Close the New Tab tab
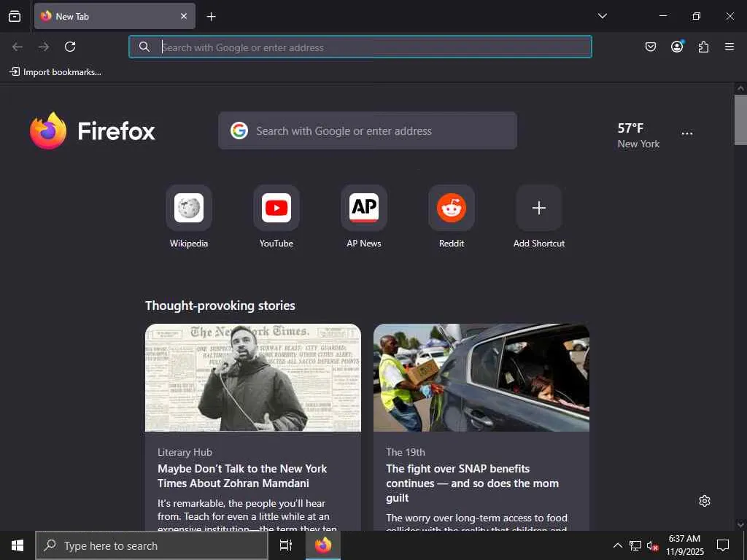 184,16
